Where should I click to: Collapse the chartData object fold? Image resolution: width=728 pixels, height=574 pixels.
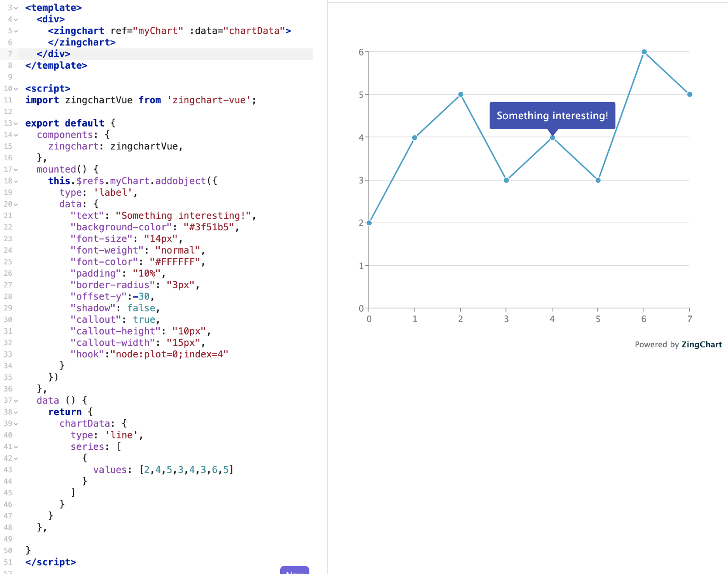coord(16,423)
